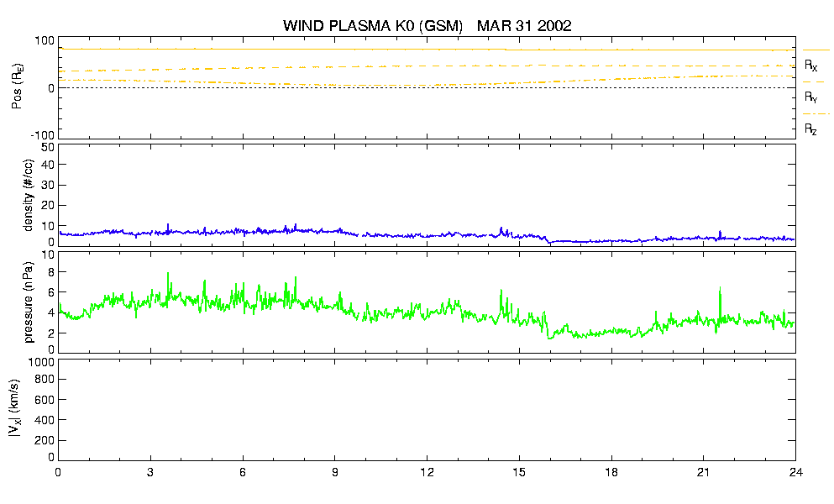This screenshot has width=834, height=504.
Task: Click the x-axis tick label 18
Action: [611, 472]
